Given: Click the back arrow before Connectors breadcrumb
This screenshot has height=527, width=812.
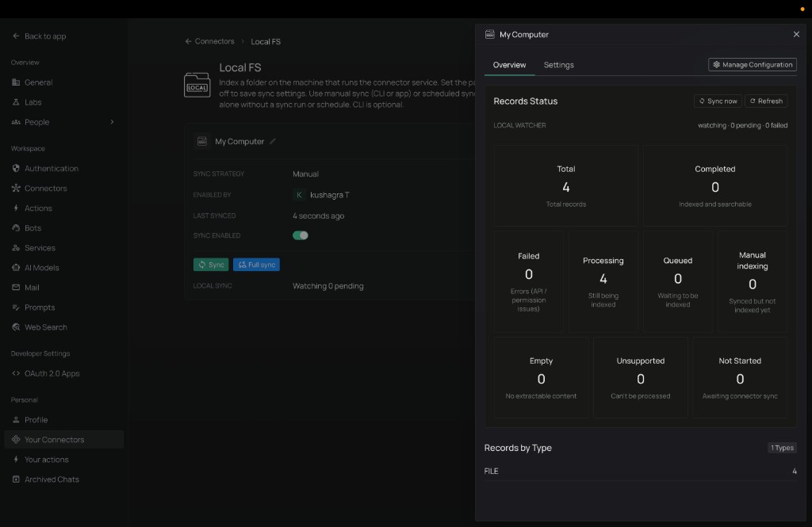Looking at the screenshot, I should pyautogui.click(x=188, y=41).
